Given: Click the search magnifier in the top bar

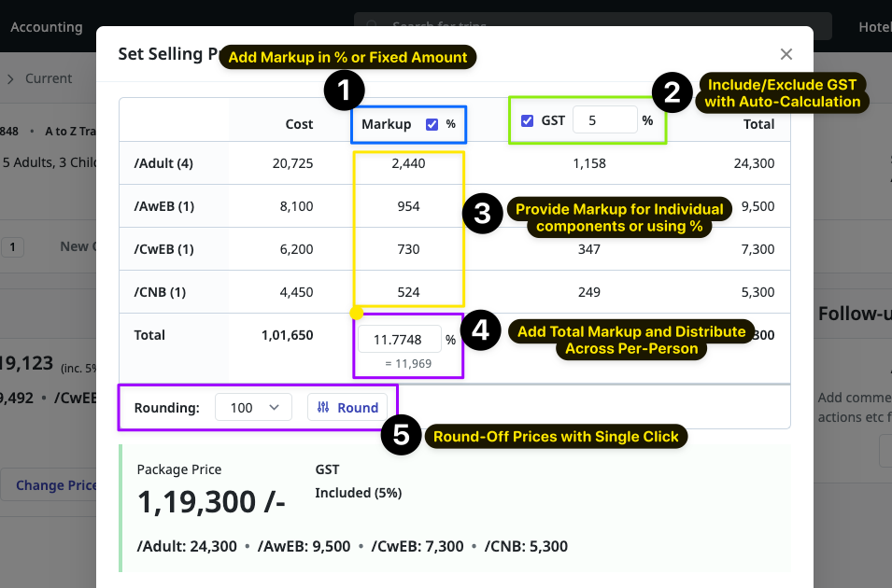Looking at the screenshot, I should tap(373, 26).
